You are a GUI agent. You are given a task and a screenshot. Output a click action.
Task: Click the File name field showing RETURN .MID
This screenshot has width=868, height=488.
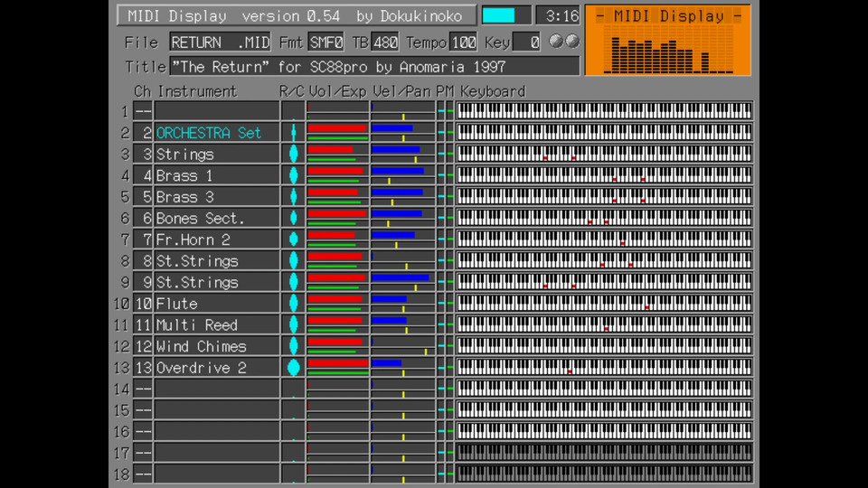(220, 42)
